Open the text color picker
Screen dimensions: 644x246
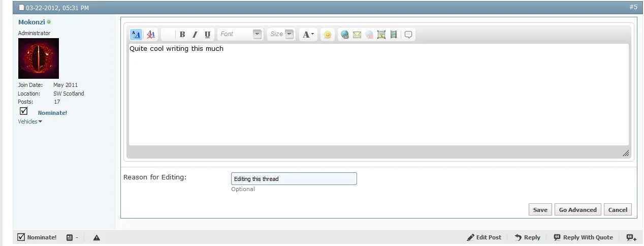tap(308, 35)
